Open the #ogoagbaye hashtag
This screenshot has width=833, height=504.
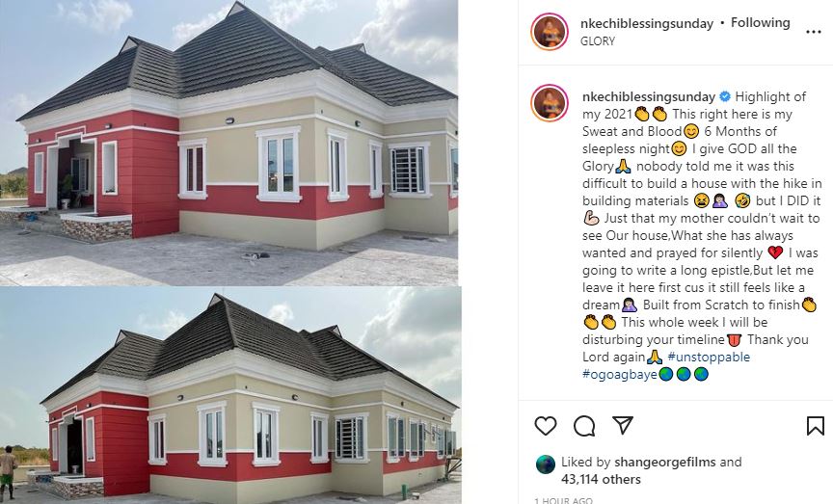(x=619, y=374)
